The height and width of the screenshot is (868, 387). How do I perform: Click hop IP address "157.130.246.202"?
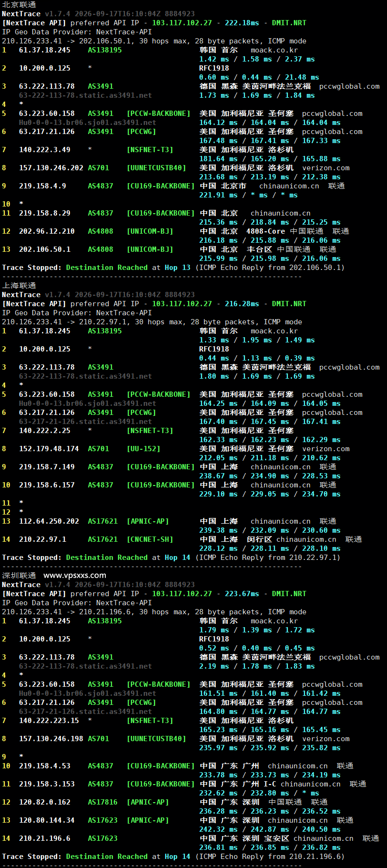[x=51, y=168]
